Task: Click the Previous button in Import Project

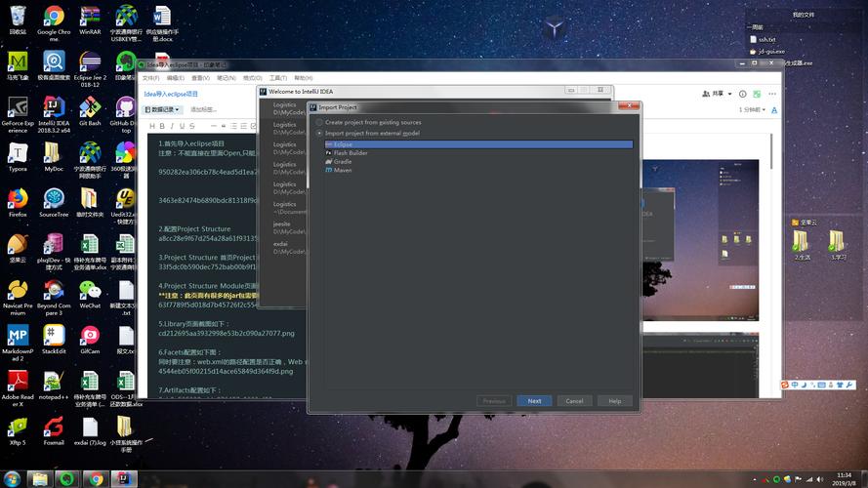Action: point(494,401)
